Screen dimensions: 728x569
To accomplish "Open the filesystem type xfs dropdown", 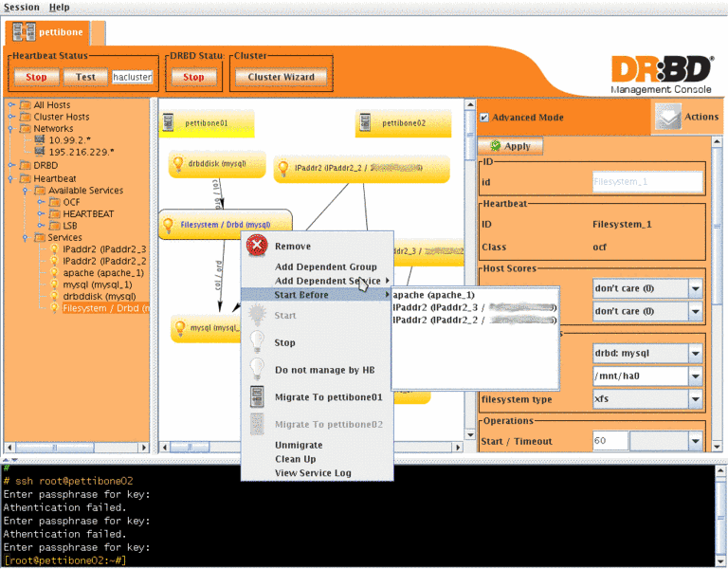I will pos(695,398).
